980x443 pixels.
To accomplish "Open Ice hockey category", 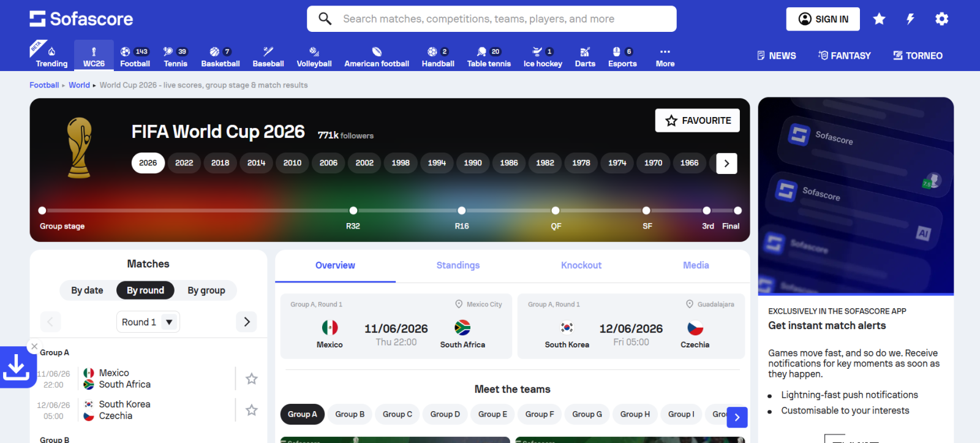I will point(543,56).
